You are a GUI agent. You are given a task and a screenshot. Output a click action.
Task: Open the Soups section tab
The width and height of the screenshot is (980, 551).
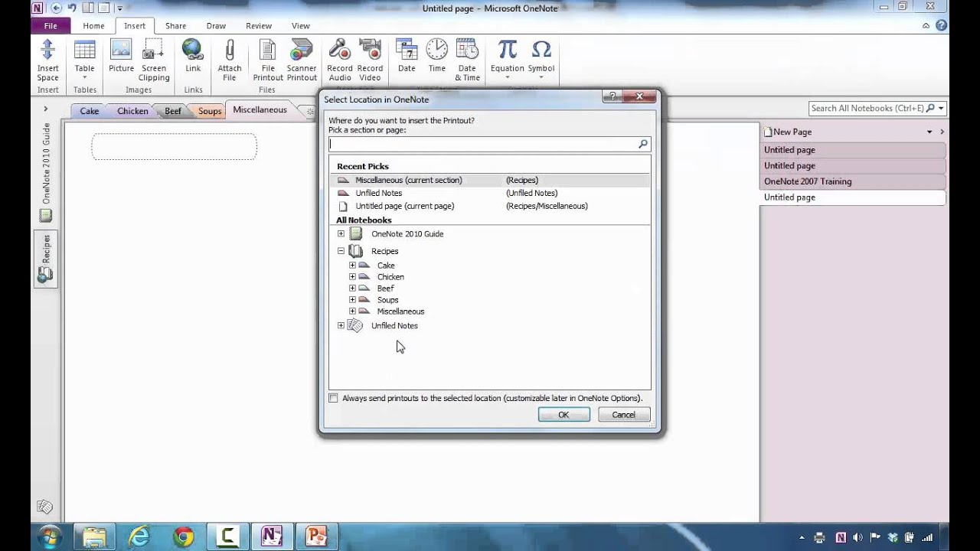click(210, 111)
